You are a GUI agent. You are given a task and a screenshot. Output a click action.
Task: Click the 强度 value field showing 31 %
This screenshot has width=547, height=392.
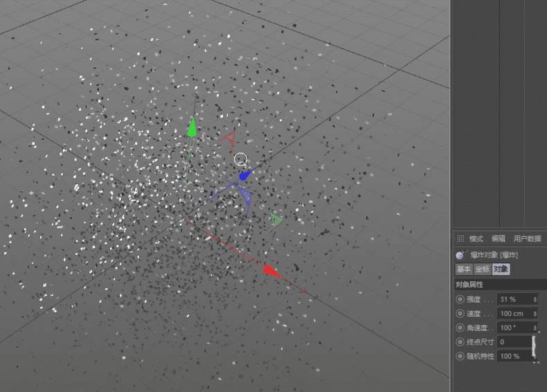pyautogui.click(x=517, y=299)
